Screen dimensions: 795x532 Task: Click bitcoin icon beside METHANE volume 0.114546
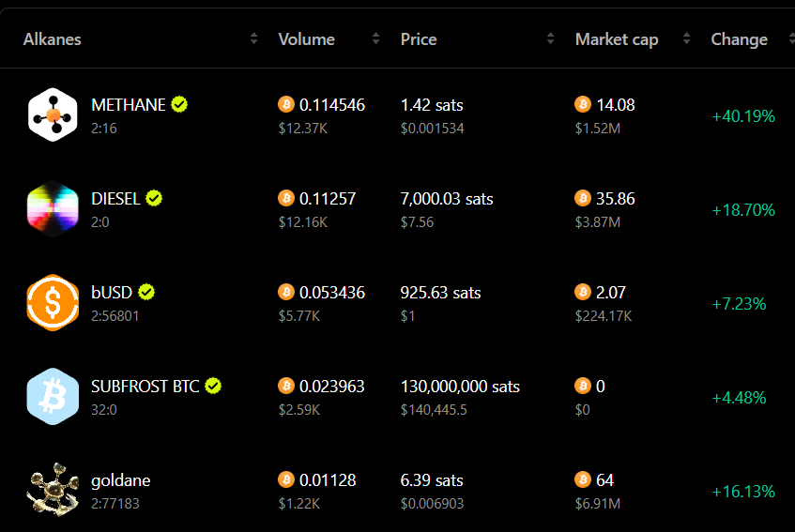pos(286,104)
